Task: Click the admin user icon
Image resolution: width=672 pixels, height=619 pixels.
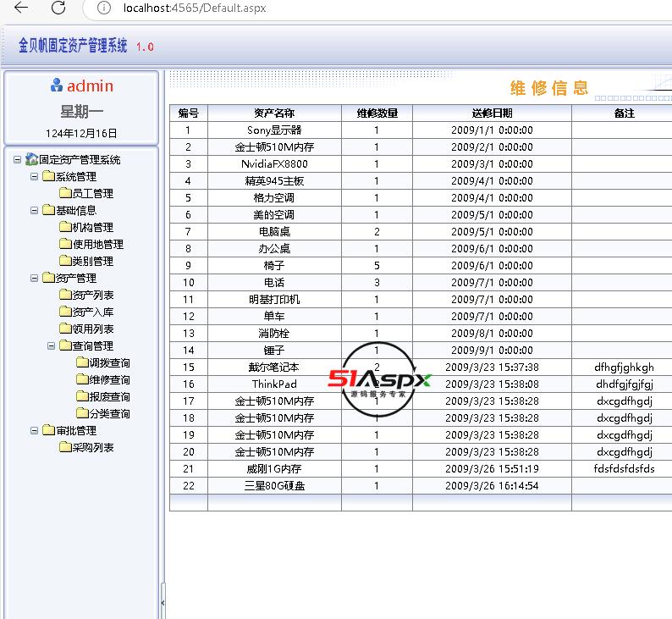Action: pos(57,85)
